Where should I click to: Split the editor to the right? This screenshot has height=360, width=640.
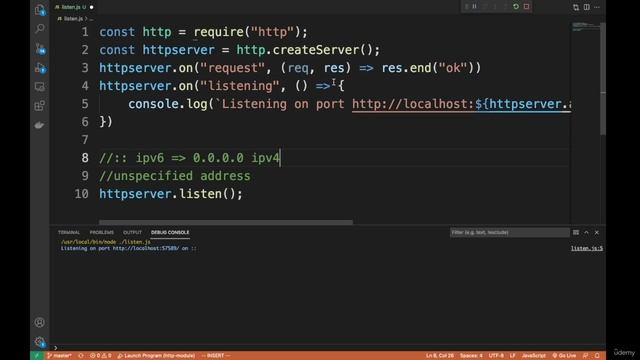click(587, 7)
